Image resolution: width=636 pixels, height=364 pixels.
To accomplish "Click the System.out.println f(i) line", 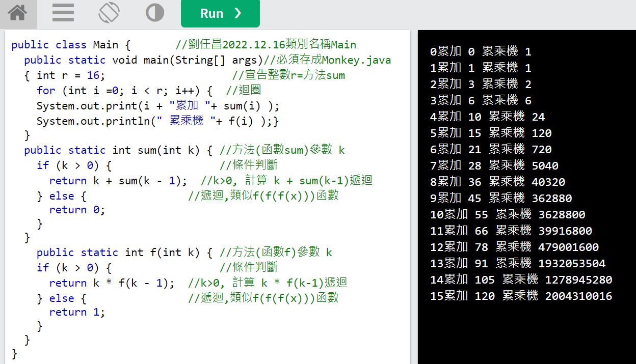I will (x=158, y=121).
